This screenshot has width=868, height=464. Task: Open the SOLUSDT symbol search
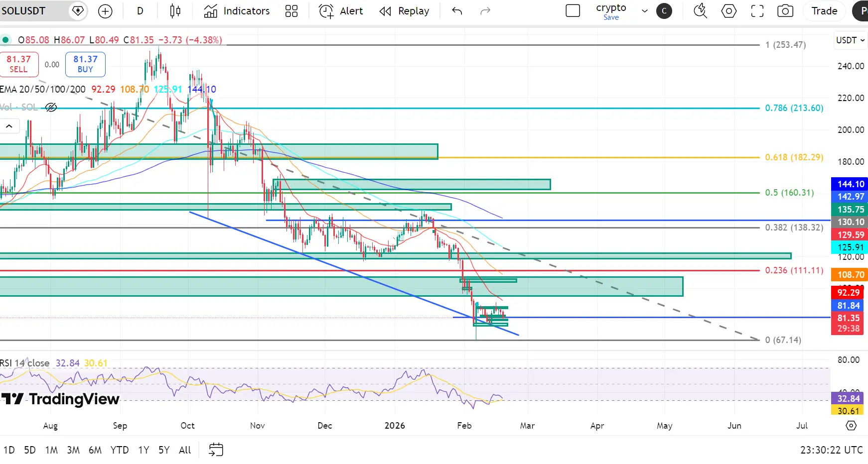click(x=23, y=11)
